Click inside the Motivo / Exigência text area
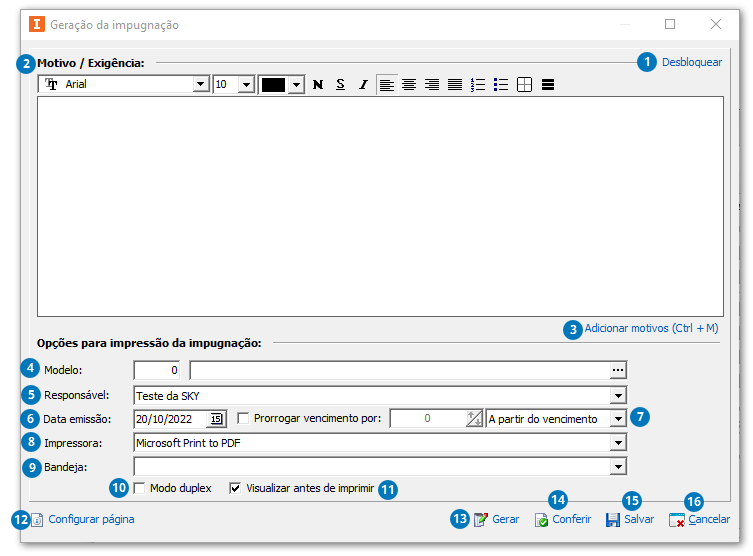The image size is (753, 556). pyautogui.click(x=380, y=206)
